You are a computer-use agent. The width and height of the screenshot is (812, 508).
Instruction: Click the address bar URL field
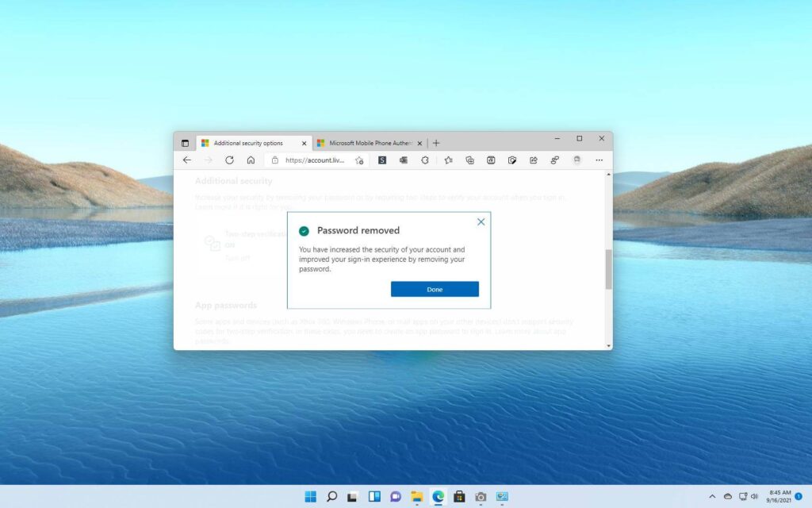tap(315, 160)
